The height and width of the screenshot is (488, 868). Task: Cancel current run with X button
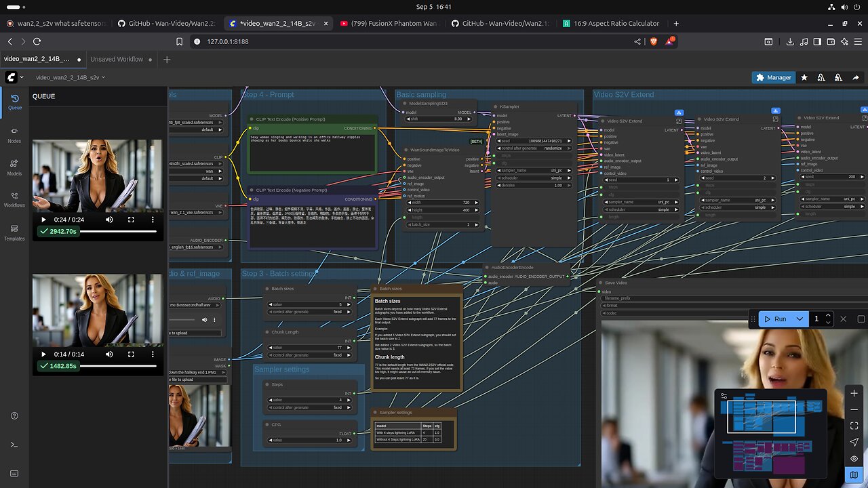844,319
